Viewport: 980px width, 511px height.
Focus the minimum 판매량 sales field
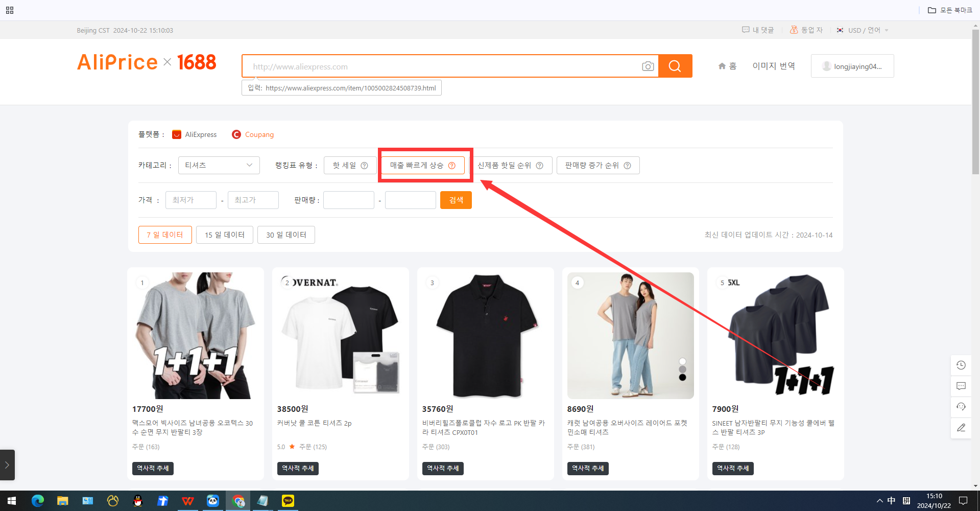point(349,200)
